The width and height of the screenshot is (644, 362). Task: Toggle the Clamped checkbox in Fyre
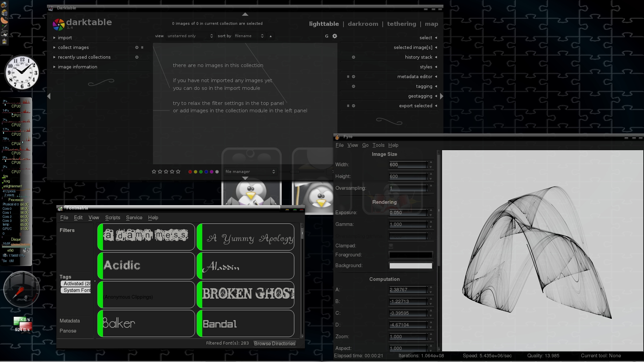click(391, 246)
